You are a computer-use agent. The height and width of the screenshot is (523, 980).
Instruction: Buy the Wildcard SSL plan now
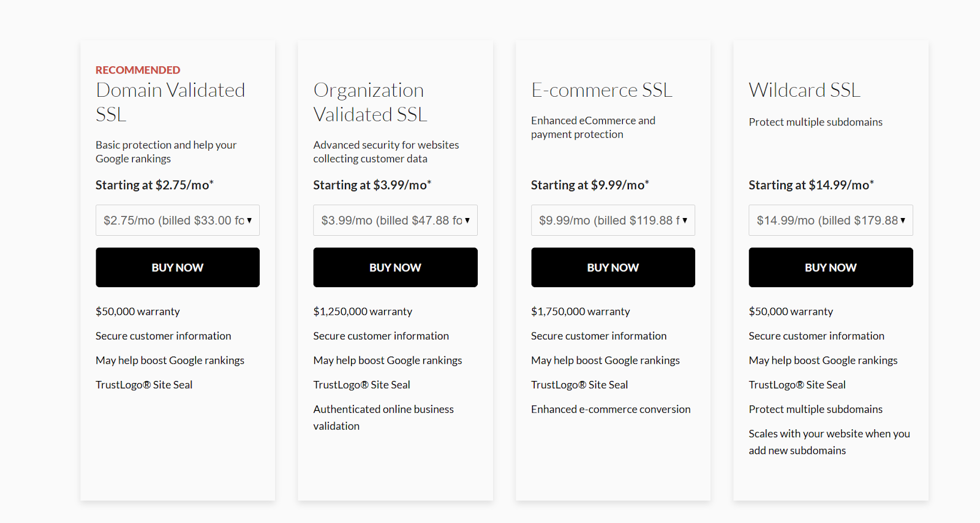(x=831, y=268)
